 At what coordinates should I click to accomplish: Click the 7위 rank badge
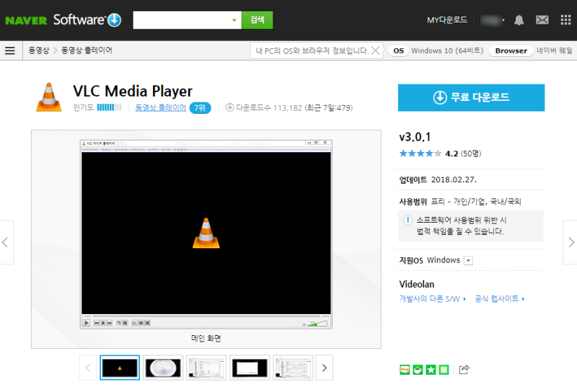(x=201, y=108)
